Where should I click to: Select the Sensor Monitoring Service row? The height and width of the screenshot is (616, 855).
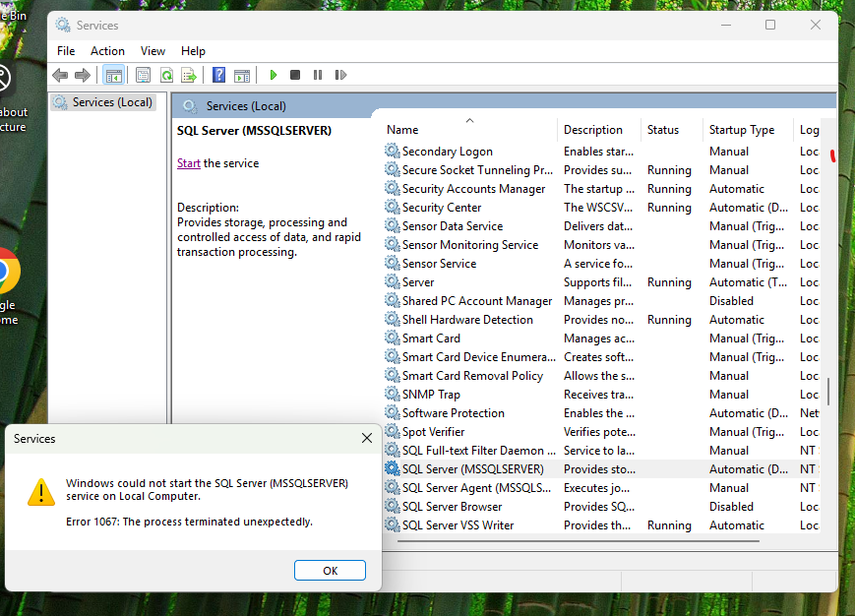pyautogui.click(x=601, y=245)
